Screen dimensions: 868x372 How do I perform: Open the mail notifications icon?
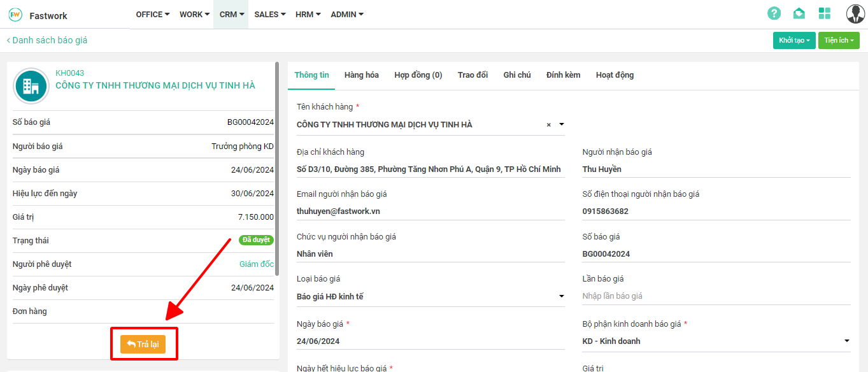point(799,13)
